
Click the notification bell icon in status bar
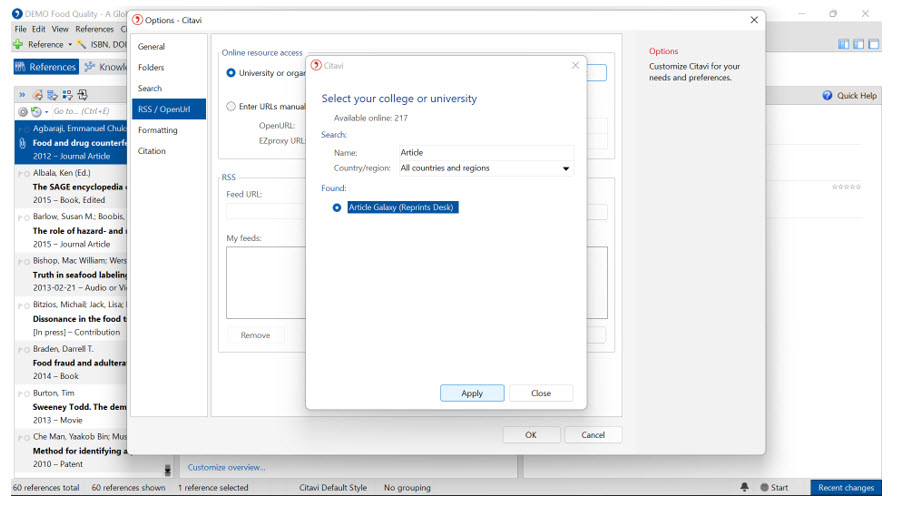point(744,487)
